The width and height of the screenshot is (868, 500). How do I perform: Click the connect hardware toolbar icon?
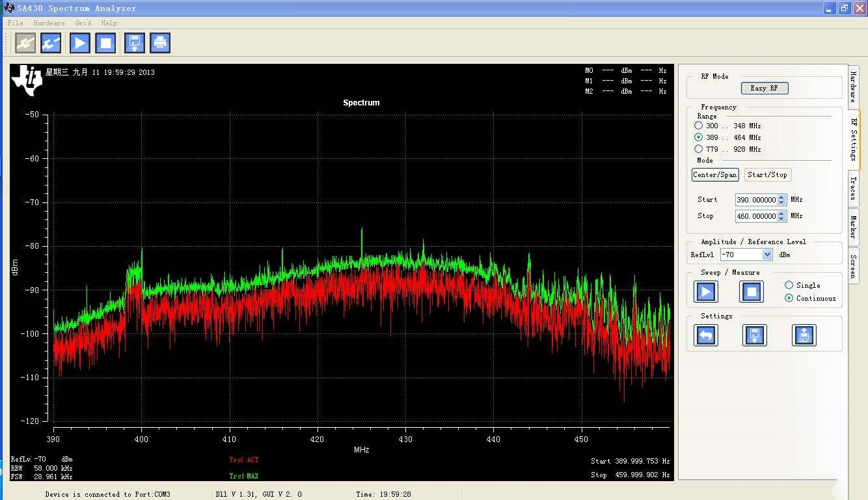coord(25,43)
